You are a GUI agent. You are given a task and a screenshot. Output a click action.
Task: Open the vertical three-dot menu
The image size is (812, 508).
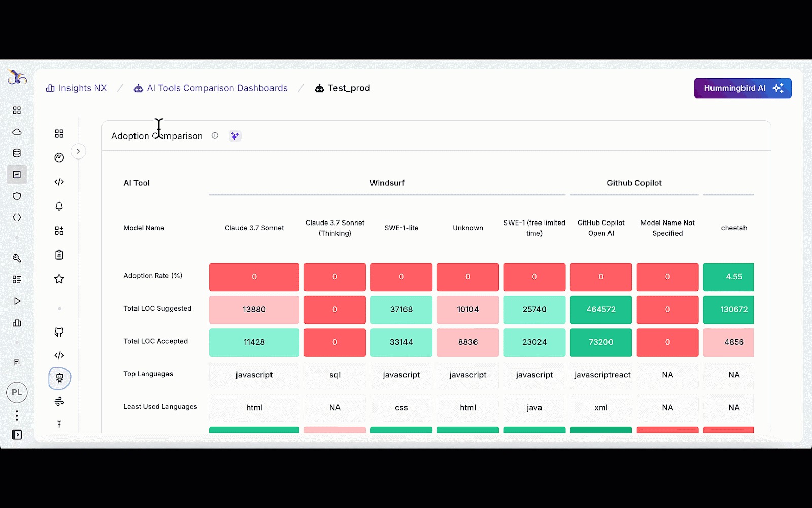click(17, 416)
